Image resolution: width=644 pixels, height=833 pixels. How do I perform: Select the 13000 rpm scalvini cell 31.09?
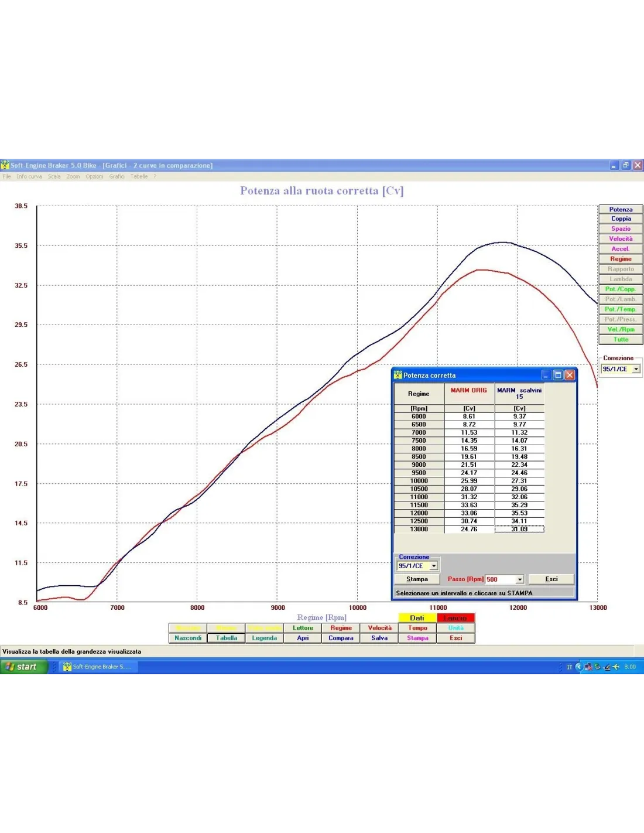519,529
